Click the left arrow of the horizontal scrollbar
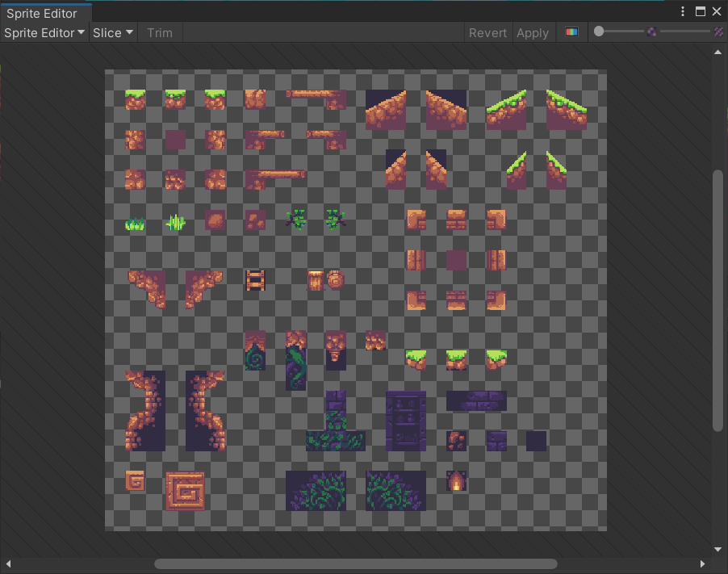 6,563
